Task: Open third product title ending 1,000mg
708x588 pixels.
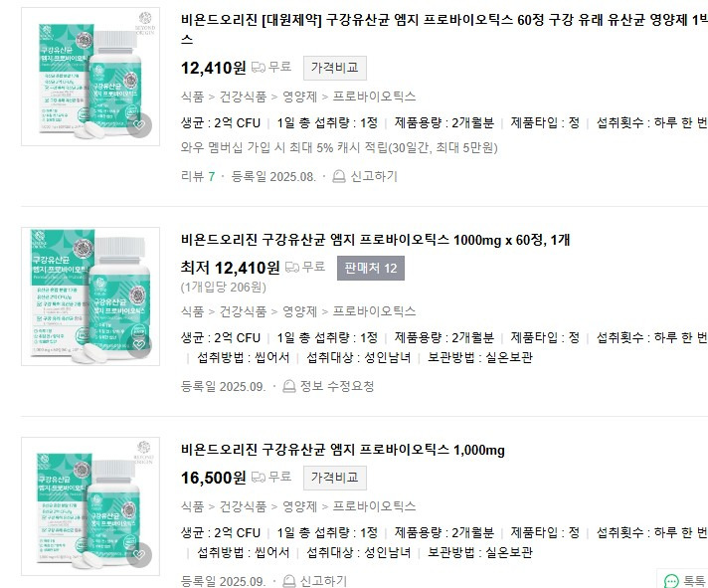Action: click(x=343, y=450)
